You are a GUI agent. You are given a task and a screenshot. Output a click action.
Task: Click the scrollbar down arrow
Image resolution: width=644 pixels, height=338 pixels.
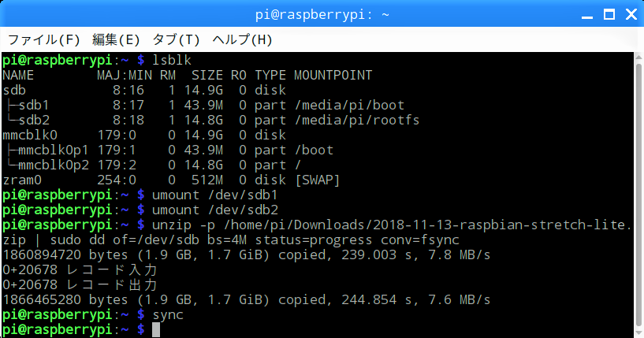pyautogui.click(x=638, y=332)
